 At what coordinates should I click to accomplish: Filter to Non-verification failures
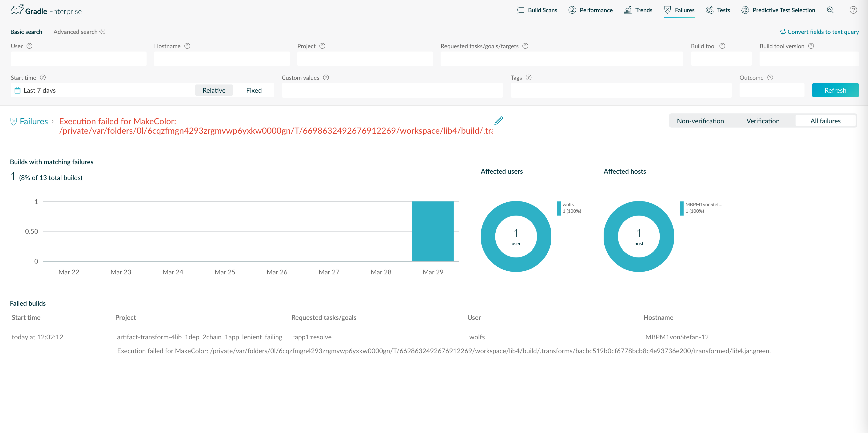[x=700, y=121]
